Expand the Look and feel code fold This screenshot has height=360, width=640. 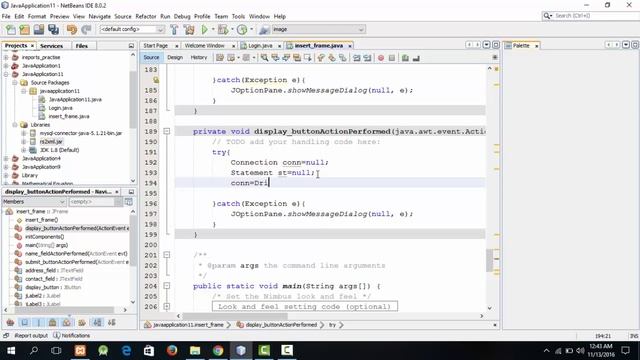(167, 307)
